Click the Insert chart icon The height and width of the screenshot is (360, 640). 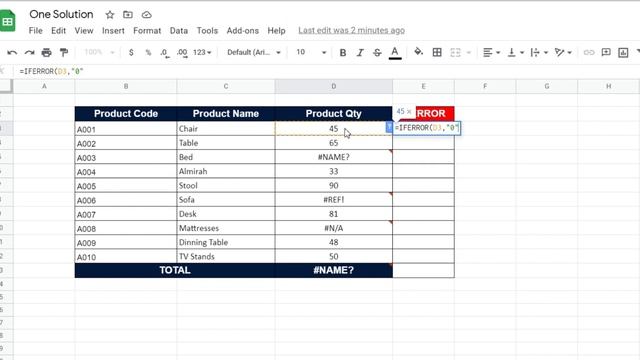point(623,52)
